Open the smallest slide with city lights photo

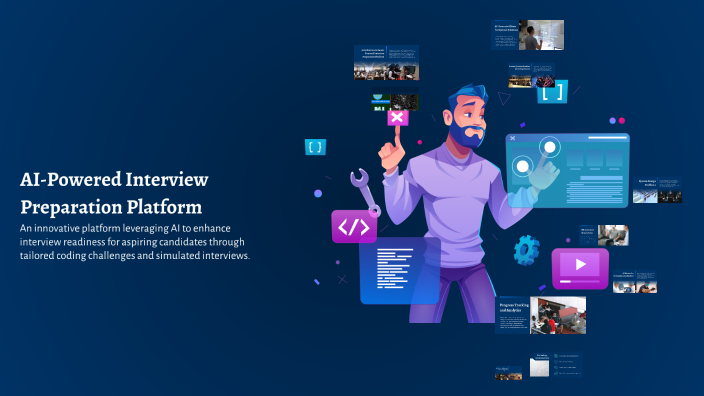pos(509,373)
